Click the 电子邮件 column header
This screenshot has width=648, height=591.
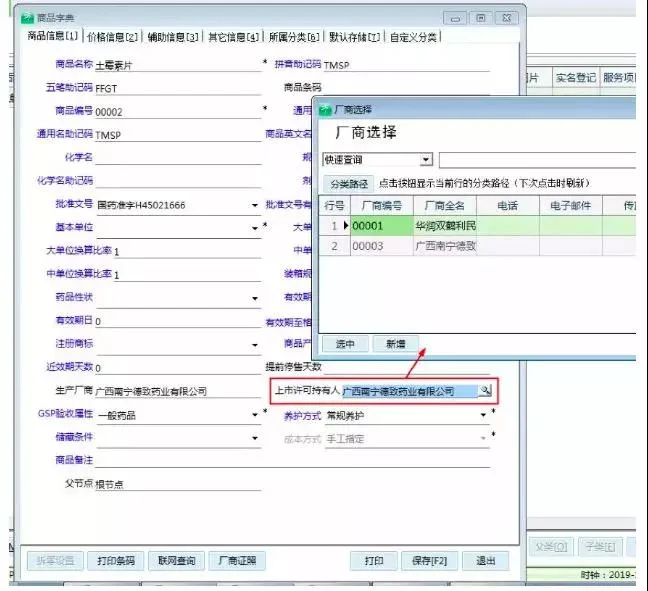click(x=571, y=205)
